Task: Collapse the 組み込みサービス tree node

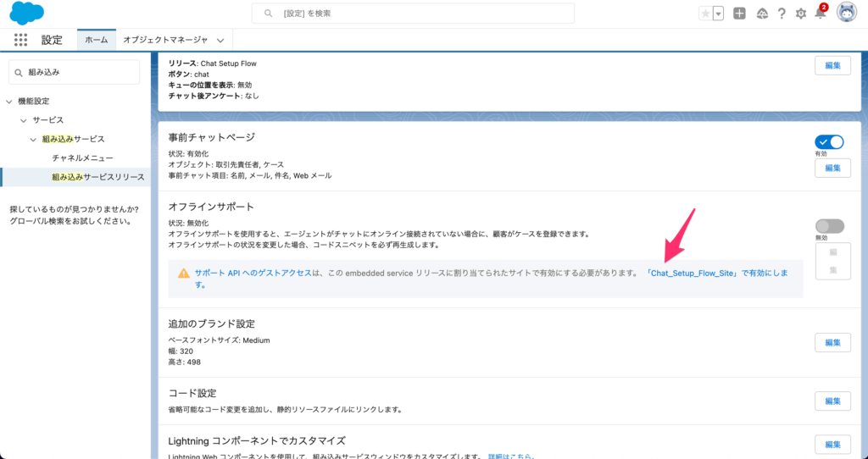Action: [33, 140]
